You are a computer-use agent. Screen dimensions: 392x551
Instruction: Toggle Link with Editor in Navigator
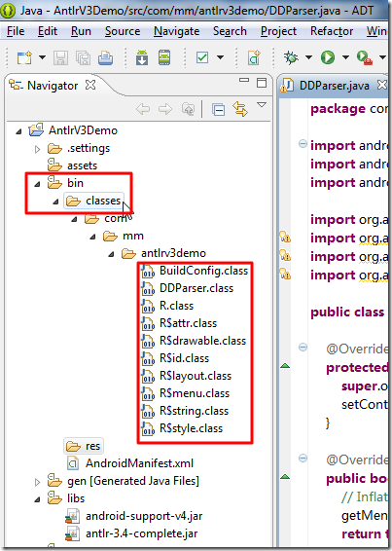240,109
